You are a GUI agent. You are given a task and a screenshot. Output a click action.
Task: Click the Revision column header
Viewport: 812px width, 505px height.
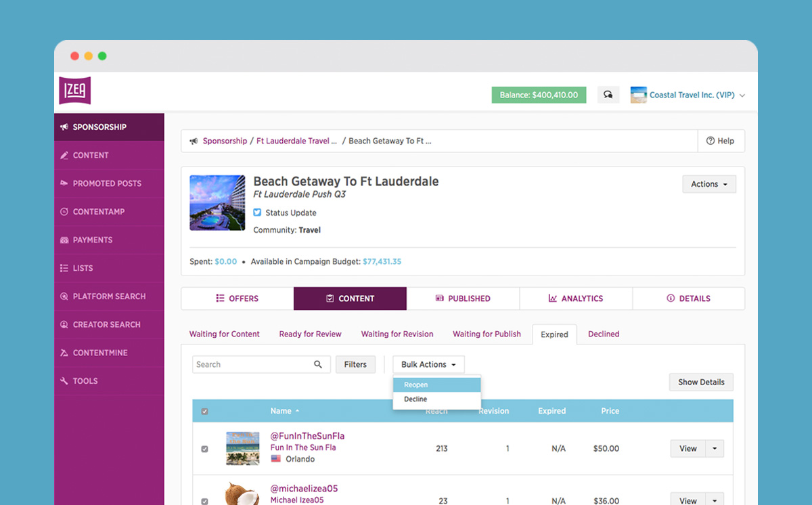pos(493,411)
